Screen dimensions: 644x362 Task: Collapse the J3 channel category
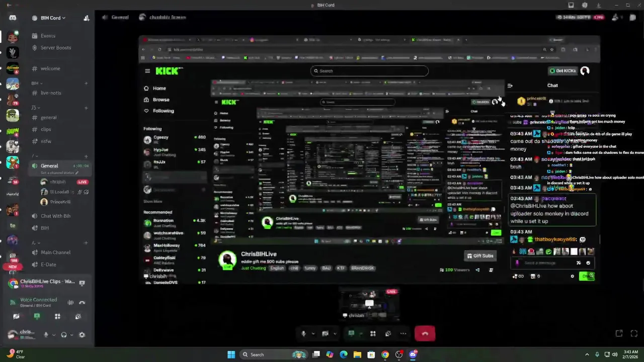click(x=35, y=108)
